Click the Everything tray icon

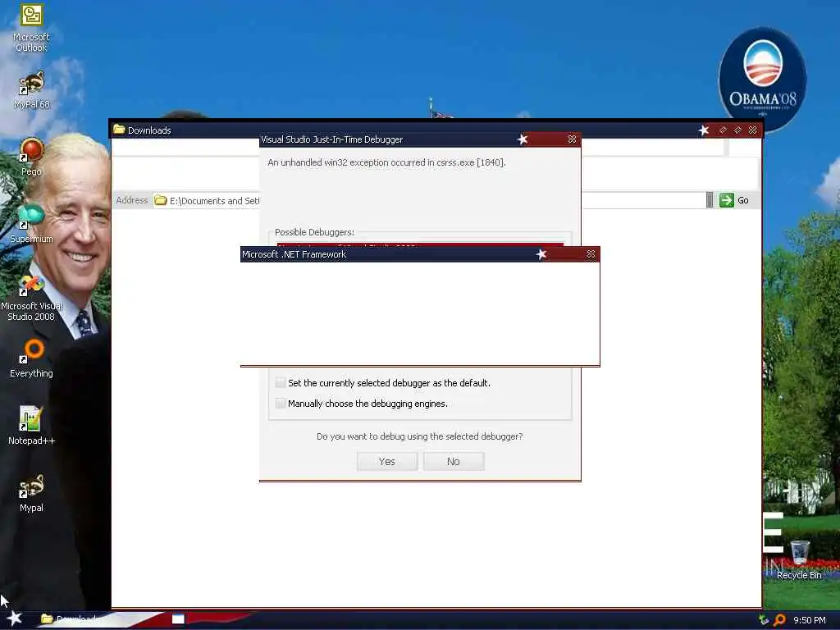779,620
